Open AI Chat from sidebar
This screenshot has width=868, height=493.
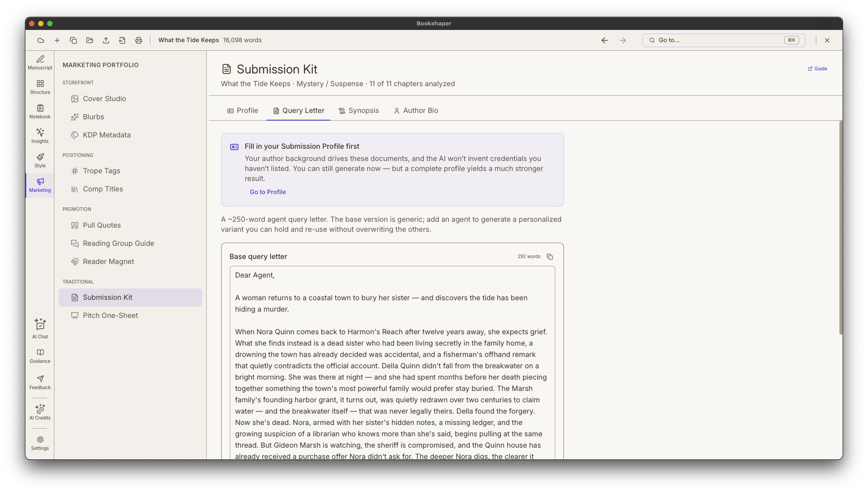tap(40, 329)
